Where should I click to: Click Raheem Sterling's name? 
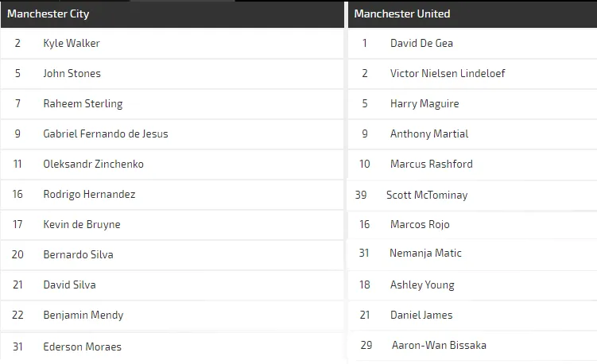click(83, 103)
